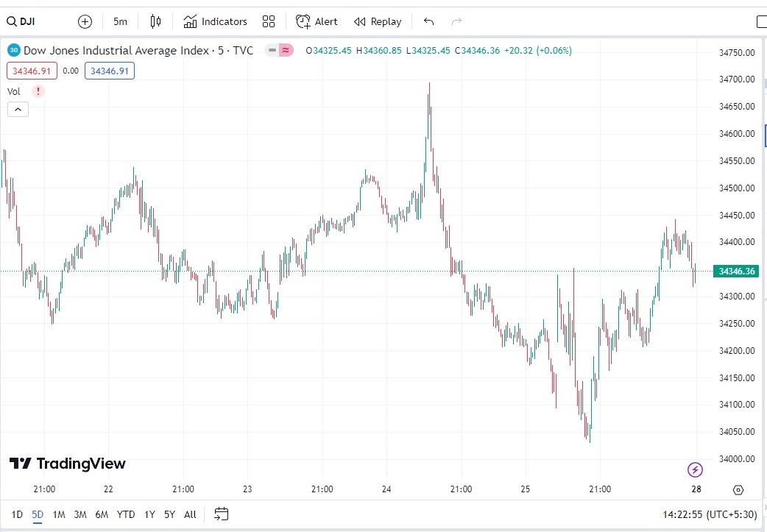Image resolution: width=767 pixels, height=532 pixels.
Task: Open the indicator templates grid icon
Action: 269,21
